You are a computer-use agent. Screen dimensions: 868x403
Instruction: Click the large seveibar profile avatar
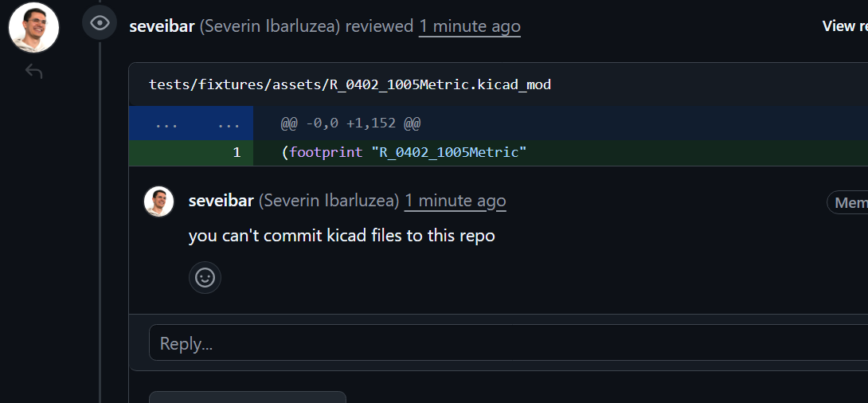tap(34, 27)
